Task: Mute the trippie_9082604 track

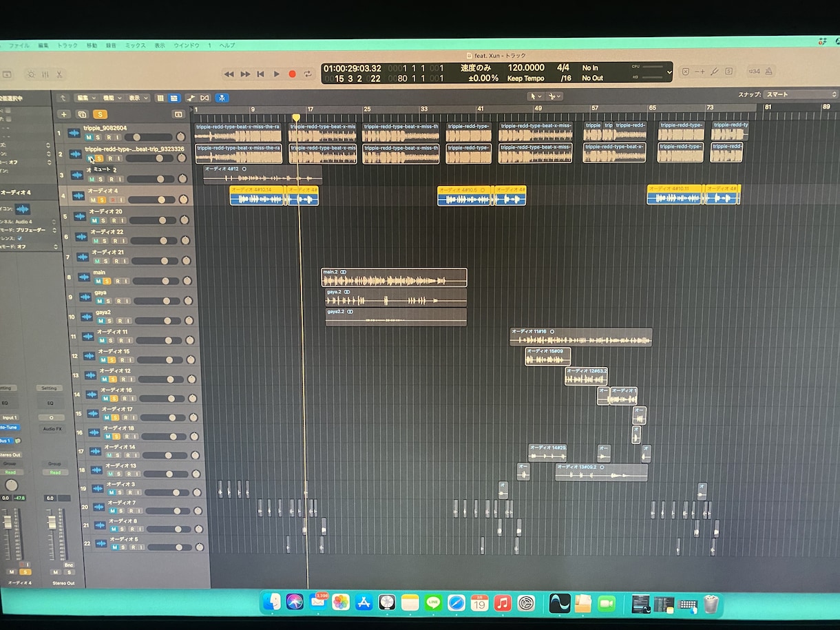Action: point(88,137)
